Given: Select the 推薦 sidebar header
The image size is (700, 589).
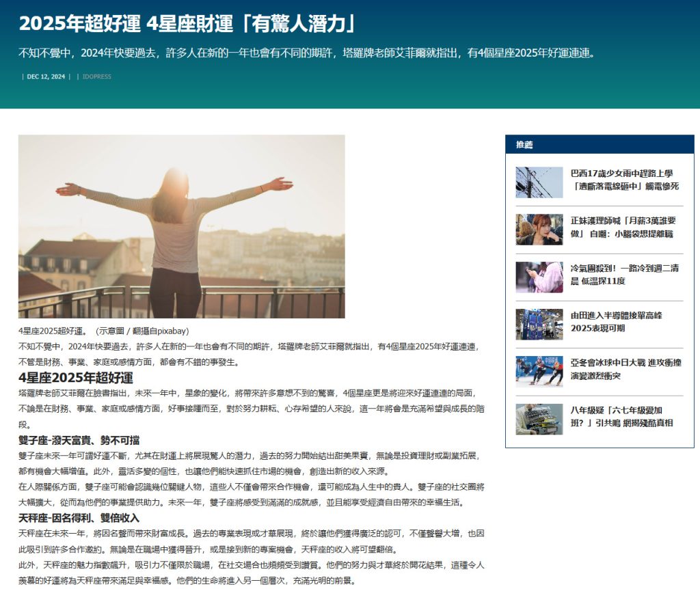Looking at the screenshot, I should [x=524, y=145].
